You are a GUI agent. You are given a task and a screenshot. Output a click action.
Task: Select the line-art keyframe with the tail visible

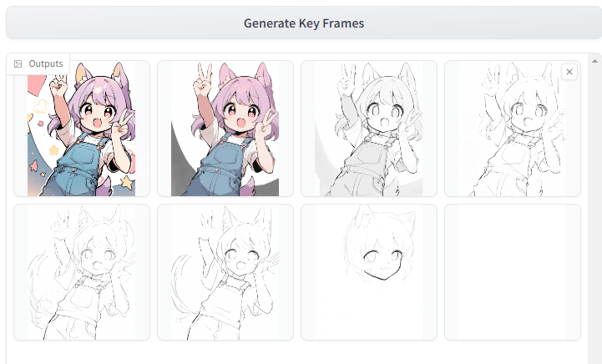[x=225, y=272]
